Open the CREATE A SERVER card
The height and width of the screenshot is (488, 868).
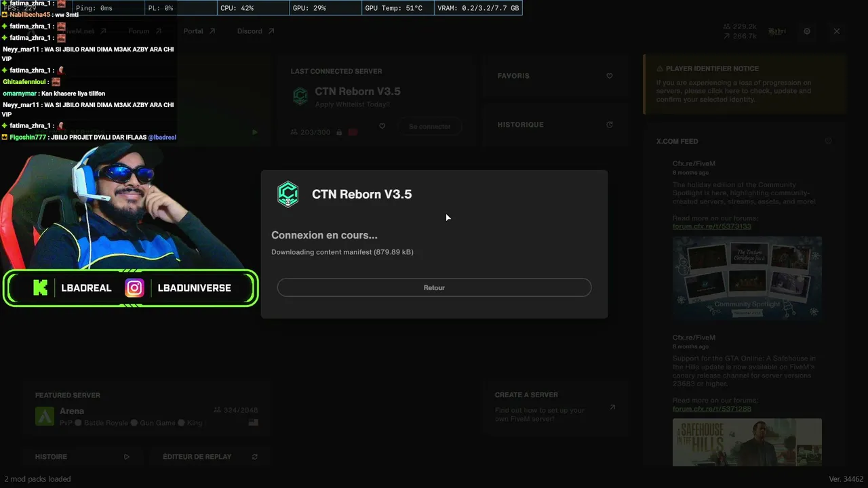555,407
